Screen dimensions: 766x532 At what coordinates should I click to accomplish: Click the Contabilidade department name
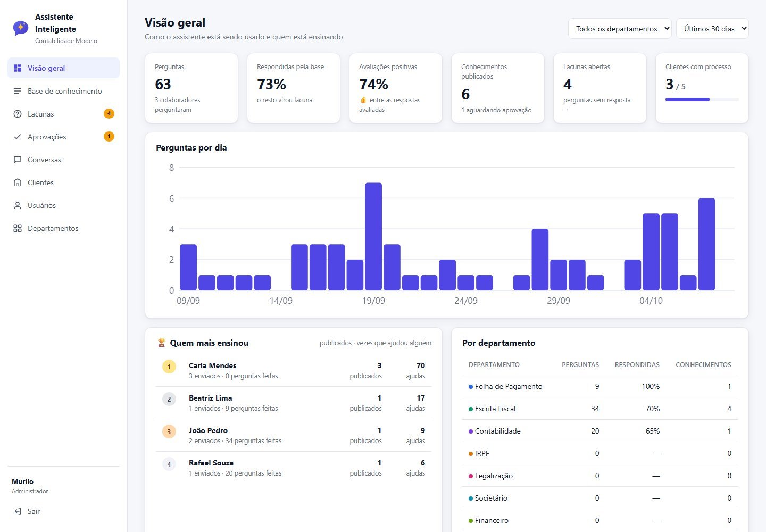(498, 431)
